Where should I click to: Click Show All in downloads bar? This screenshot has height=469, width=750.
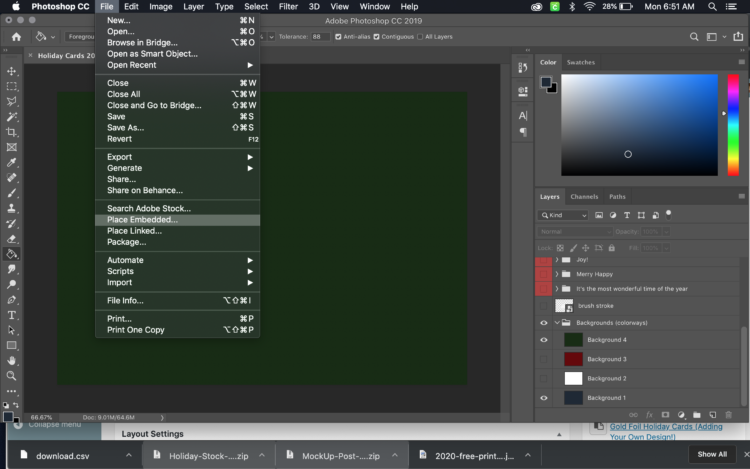(712, 454)
